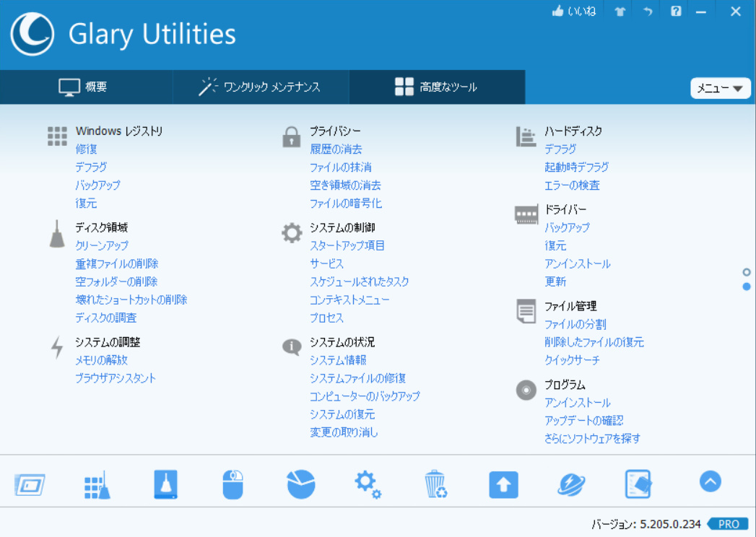Click the curved undo arrow icon in title bar
756x537 pixels.
pyautogui.click(x=648, y=11)
